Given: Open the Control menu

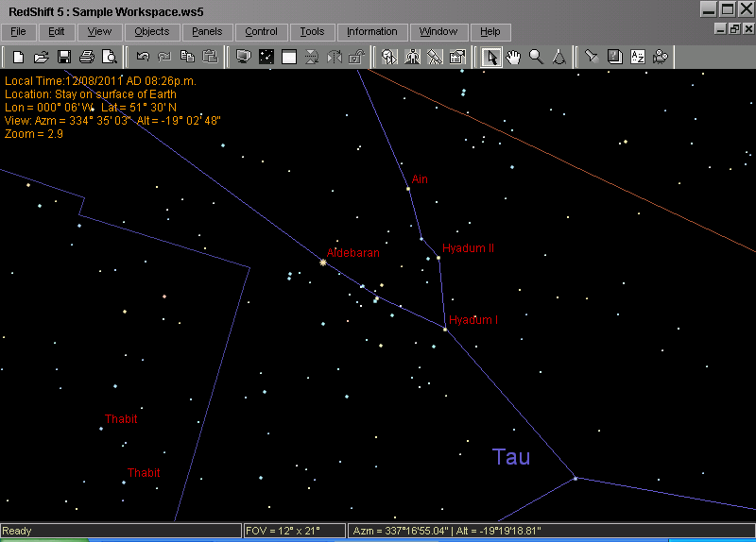Looking at the screenshot, I should pos(261,31).
